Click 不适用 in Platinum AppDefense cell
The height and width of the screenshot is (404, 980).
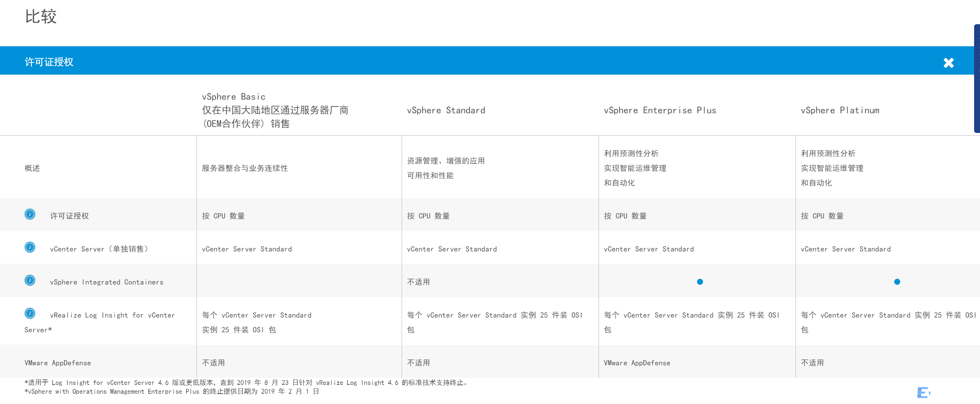coord(812,363)
